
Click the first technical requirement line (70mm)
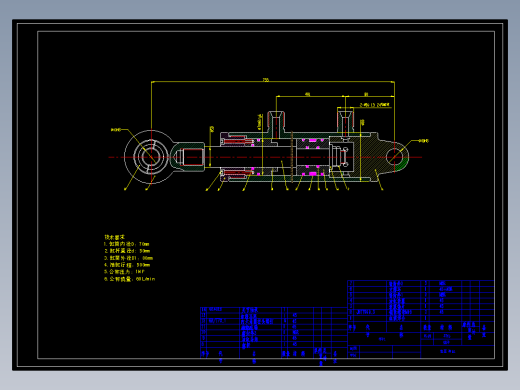(x=127, y=244)
